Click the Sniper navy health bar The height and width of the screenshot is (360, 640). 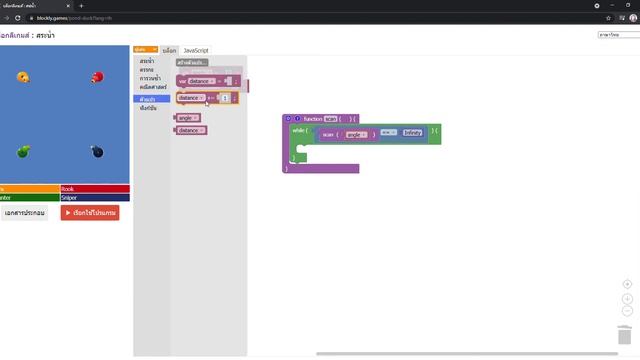(95, 198)
